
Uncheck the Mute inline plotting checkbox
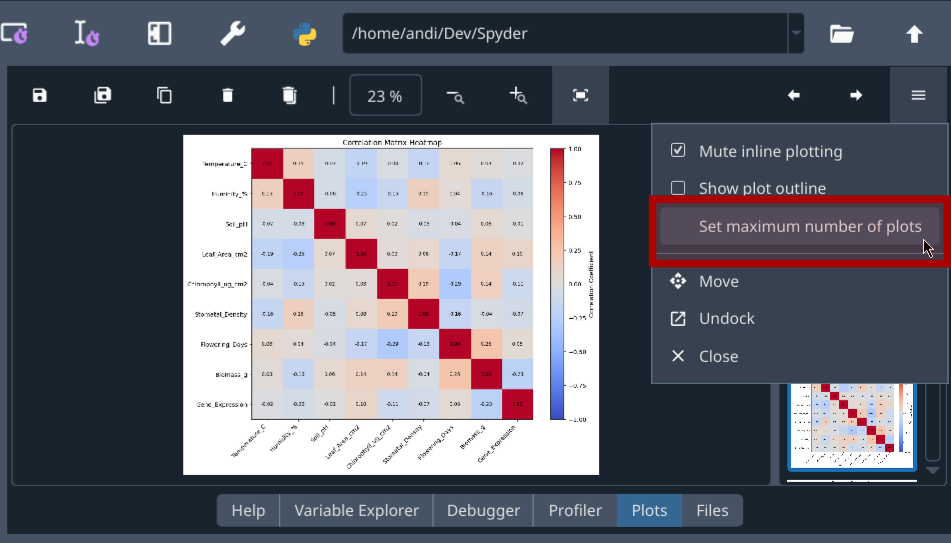tap(678, 150)
